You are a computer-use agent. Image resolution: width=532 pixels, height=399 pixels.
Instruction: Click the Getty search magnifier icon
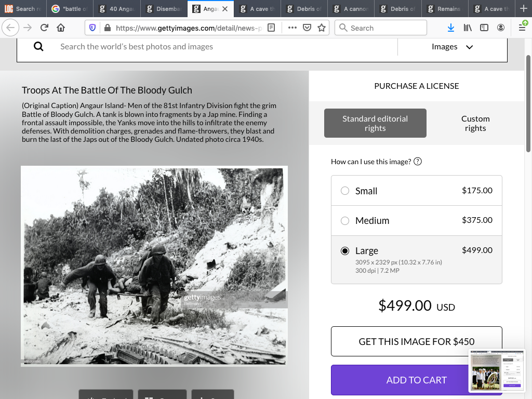(x=38, y=47)
